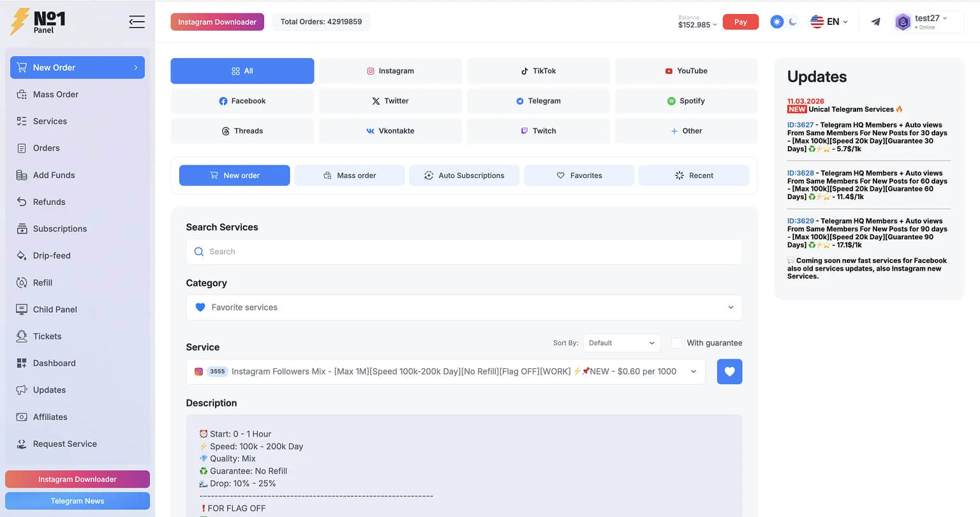The height and width of the screenshot is (517, 980).
Task: Switch to light theme sun toggle
Action: [776, 22]
